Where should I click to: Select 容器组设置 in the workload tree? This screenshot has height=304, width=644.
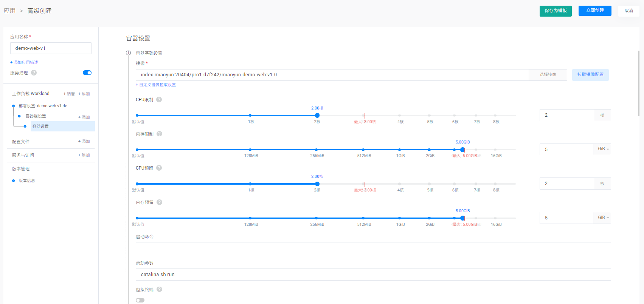(36, 116)
